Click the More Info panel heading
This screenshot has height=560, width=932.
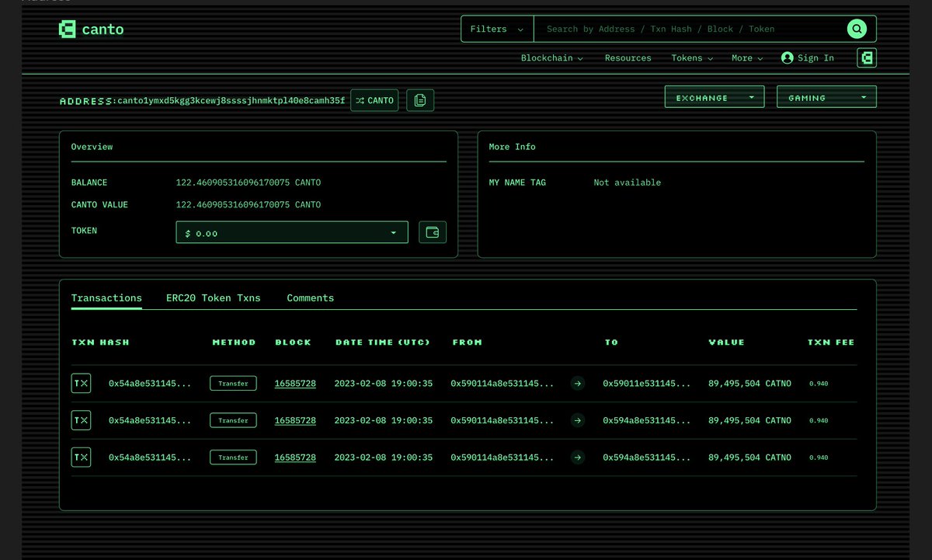(x=512, y=147)
